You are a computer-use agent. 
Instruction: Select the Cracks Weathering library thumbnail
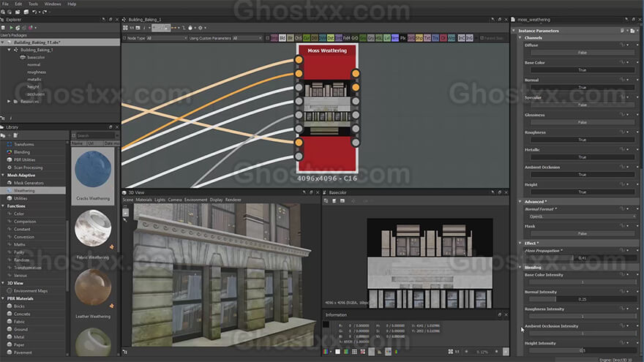coord(93,176)
